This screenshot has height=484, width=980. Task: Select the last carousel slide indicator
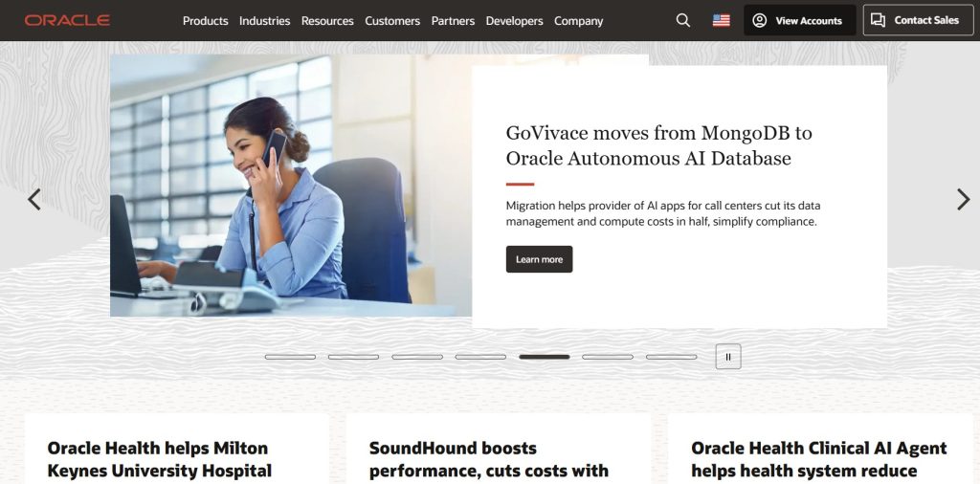(x=671, y=357)
